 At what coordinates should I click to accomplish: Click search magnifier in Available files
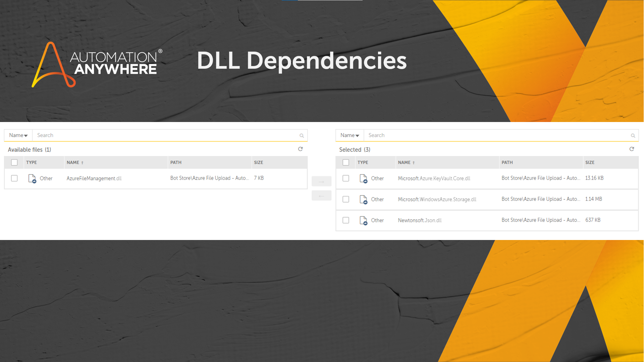(x=302, y=135)
